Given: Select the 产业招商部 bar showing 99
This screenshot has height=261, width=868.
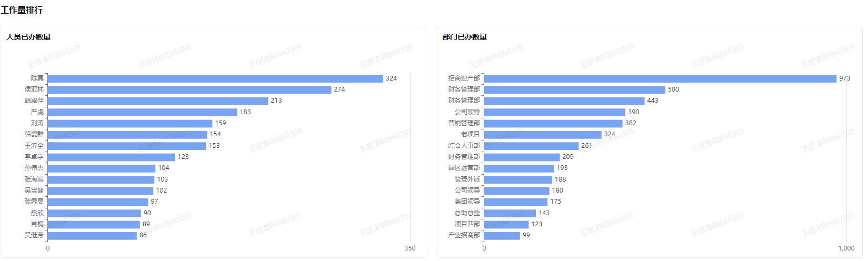Looking at the screenshot, I should [502, 235].
